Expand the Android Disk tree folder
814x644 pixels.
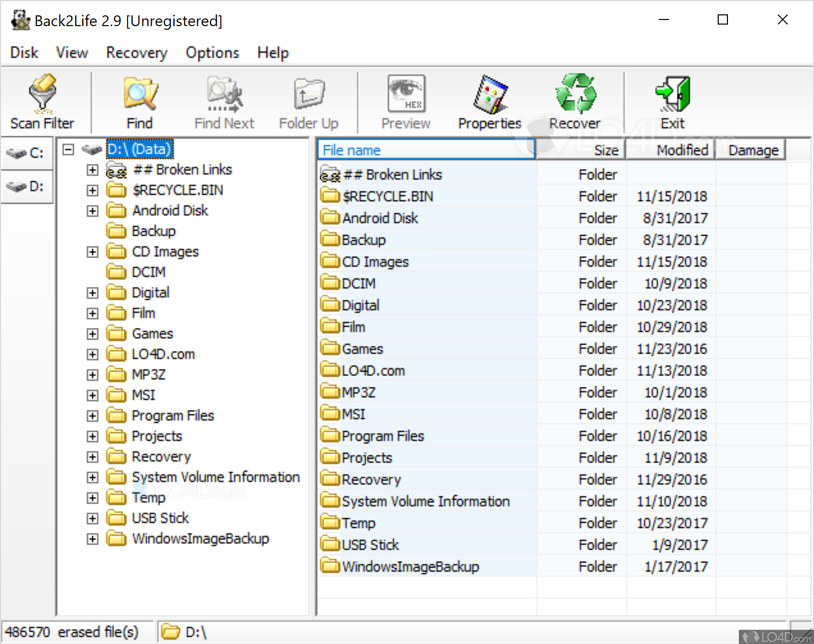pyautogui.click(x=92, y=211)
